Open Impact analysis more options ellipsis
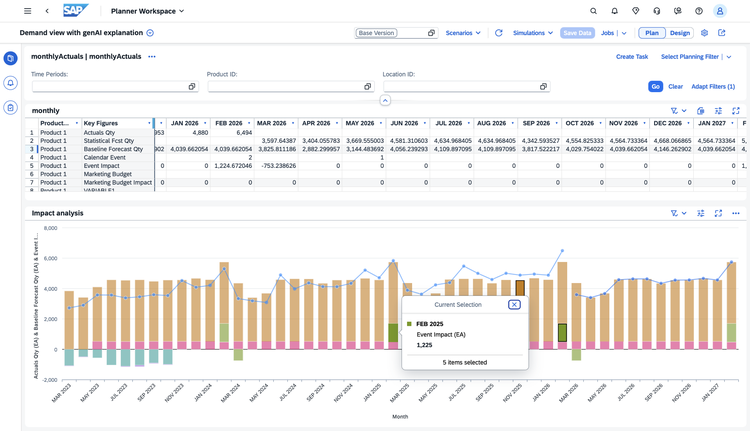The width and height of the screenshot is (750, 431). click(x=736, y=213)
